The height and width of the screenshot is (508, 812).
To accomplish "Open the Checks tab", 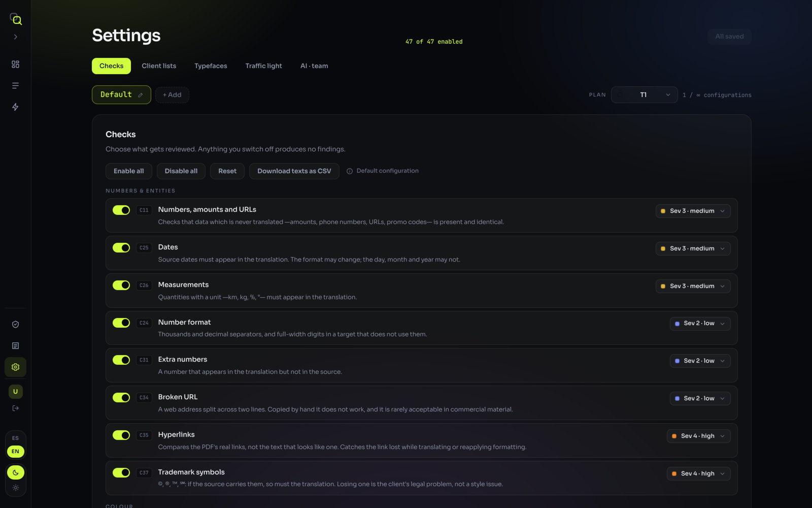I will [111, 66].
